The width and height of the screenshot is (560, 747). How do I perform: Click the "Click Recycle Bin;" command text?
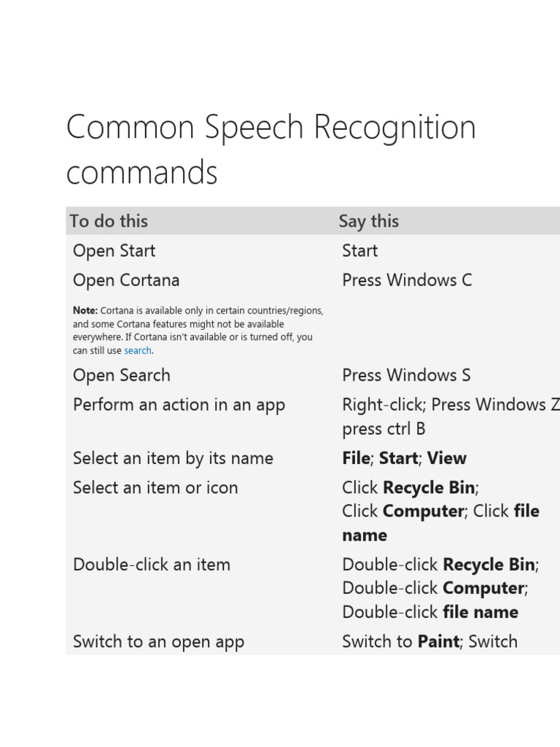point(411,487)
